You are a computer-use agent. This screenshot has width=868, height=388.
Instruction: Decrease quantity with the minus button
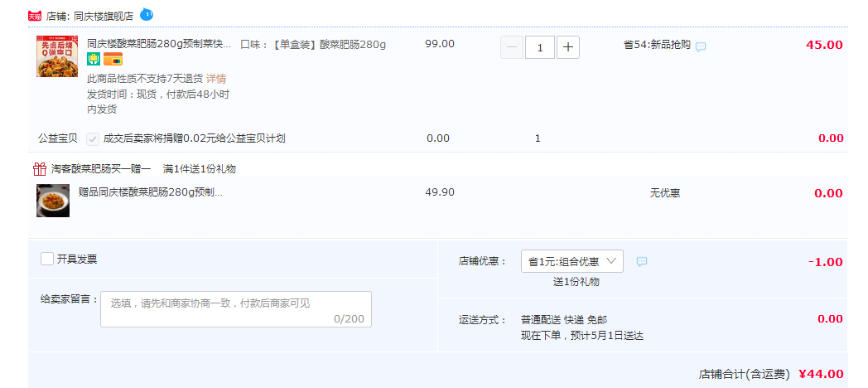tap(512, 47)
